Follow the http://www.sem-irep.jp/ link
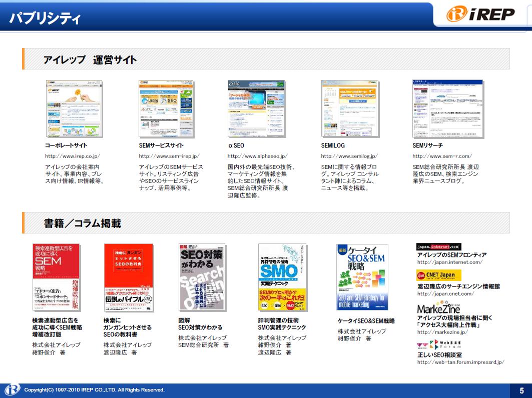Viewport: 532px width, 398px height. (x=169, y=156)
